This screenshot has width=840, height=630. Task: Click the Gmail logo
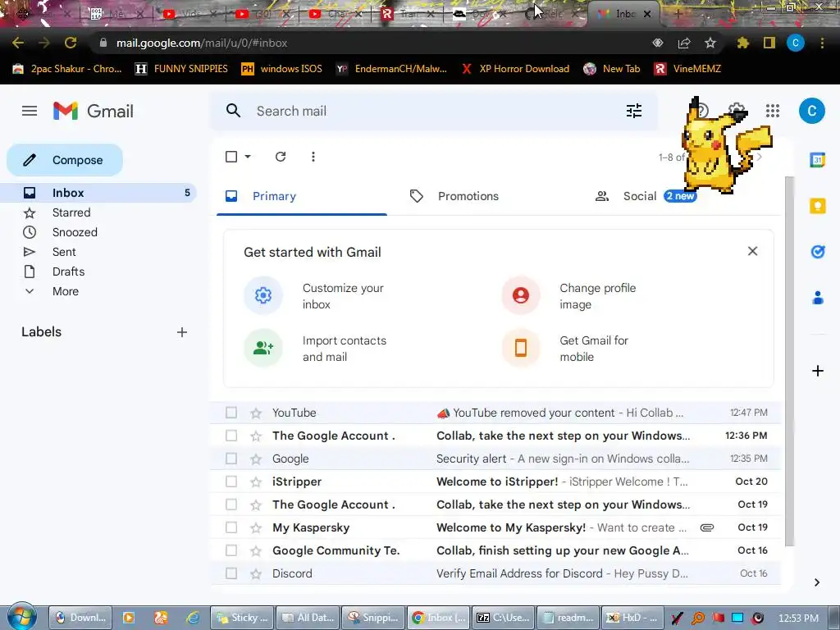94,111
